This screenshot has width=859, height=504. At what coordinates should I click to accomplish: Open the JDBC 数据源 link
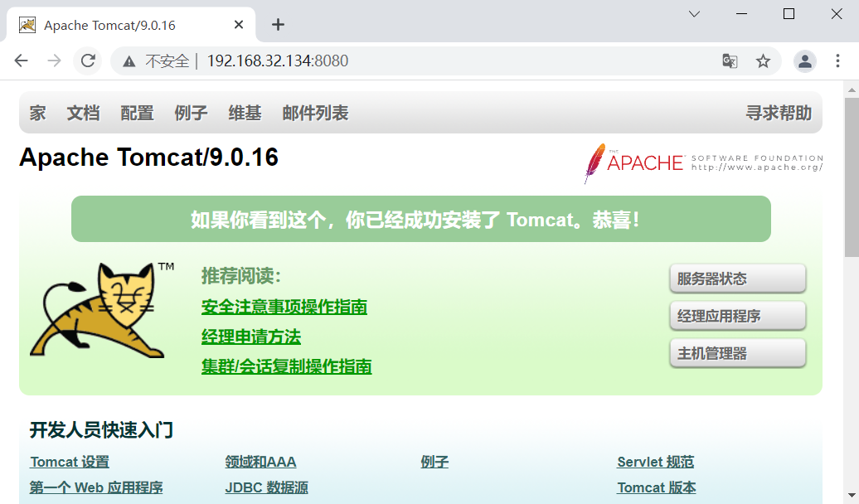pos(267,487)
